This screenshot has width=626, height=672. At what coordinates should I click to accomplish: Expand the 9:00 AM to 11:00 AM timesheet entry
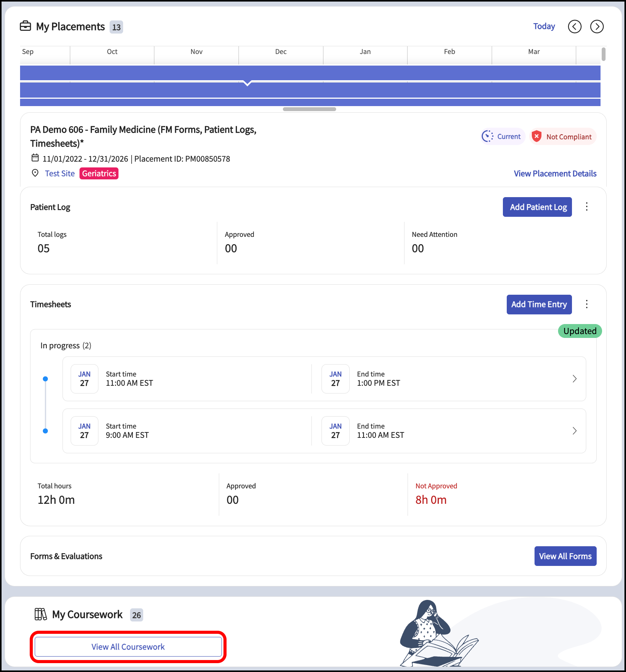pyautogui.click(x=324, y=431)
